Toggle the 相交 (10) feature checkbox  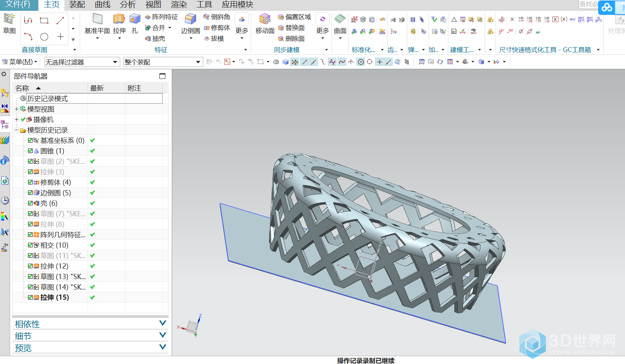[x=30, y=245]
